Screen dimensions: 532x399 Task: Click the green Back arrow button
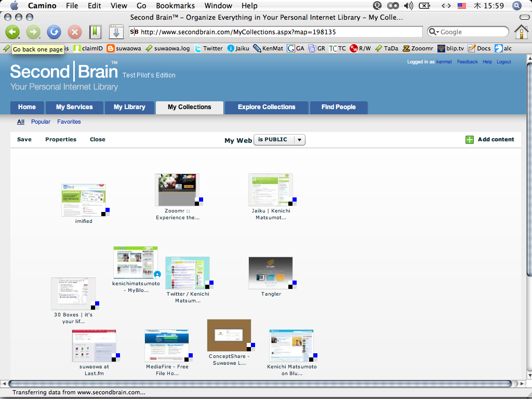coord(12,32)
